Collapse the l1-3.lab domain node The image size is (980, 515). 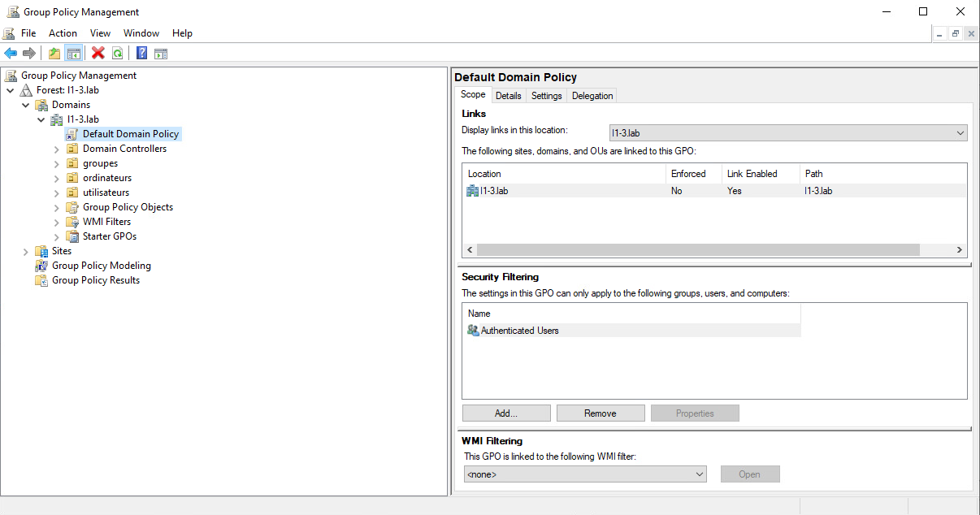point(41,119)
